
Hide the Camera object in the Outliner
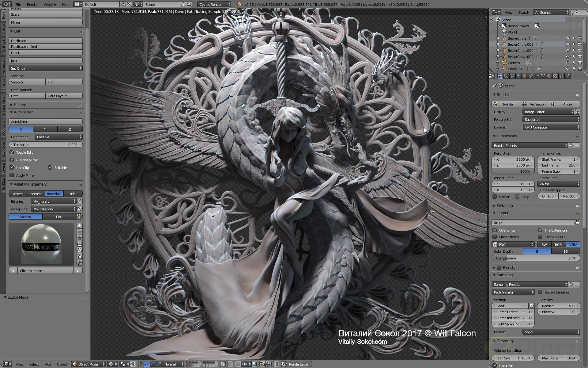click(568, 63)
